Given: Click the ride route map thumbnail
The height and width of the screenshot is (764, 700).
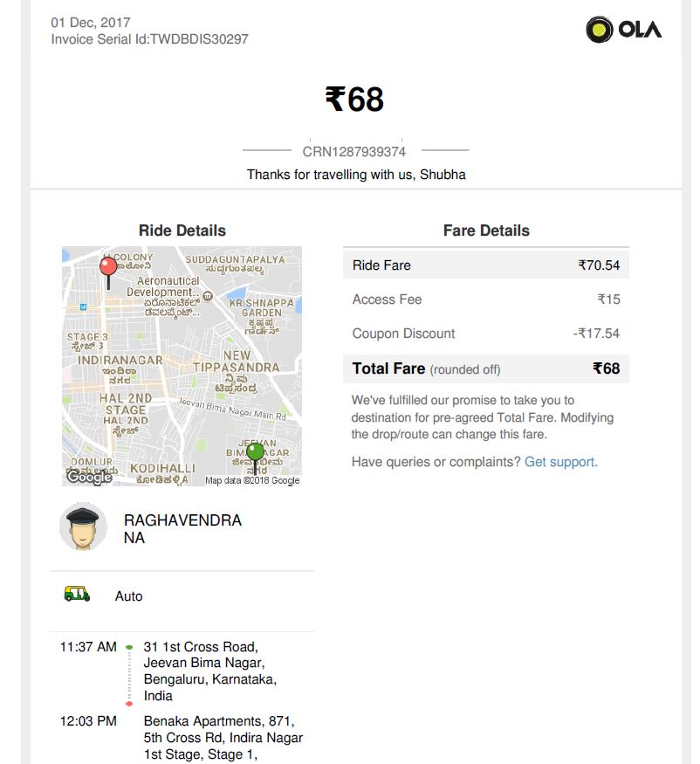Looking at the screenshot, I should [182, 366].
